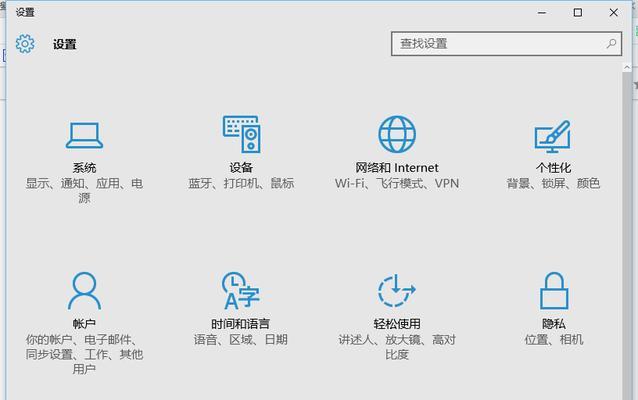Viewport: 638px width, 400px height.
Task: Maximize the 设置 window
Action: click(577, 13)
